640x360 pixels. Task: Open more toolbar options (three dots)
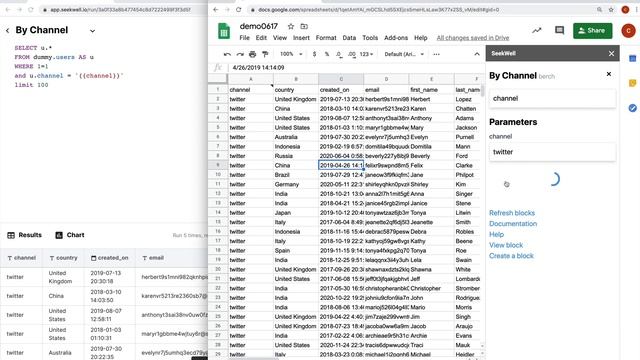click(x=436, y=54)
